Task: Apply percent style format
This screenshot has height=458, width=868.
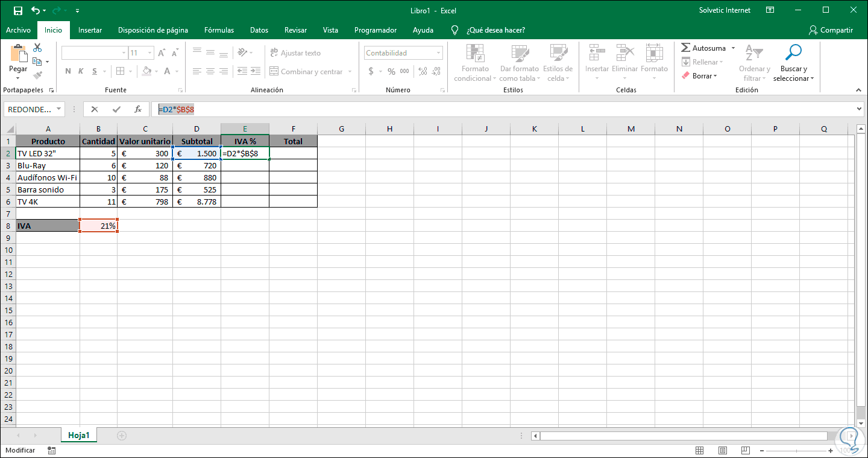Action: pos(391,71)
